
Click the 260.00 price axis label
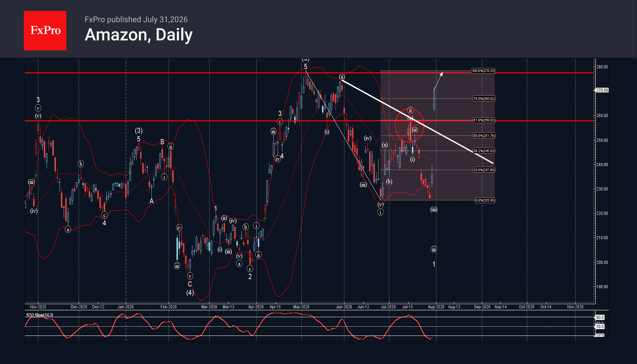click(602, 116)
